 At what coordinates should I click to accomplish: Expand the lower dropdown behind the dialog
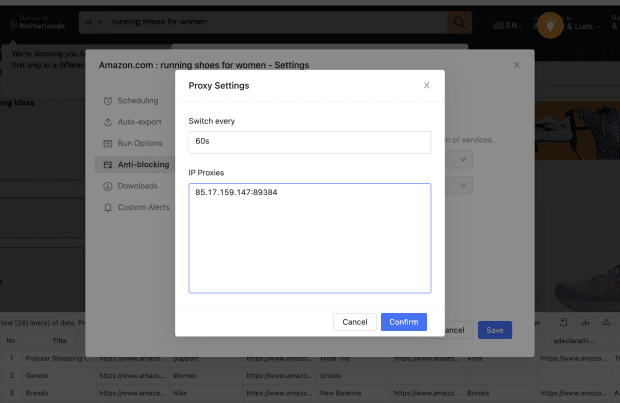coord(463,185)
